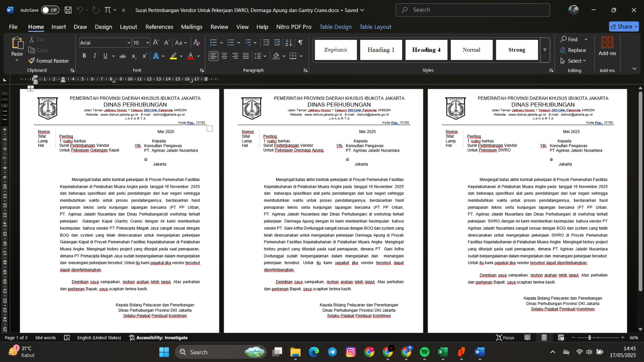Click Increase Indent icon
Image resolution: width=644 pixels, height=362 pixels.
tap(277, 42)
